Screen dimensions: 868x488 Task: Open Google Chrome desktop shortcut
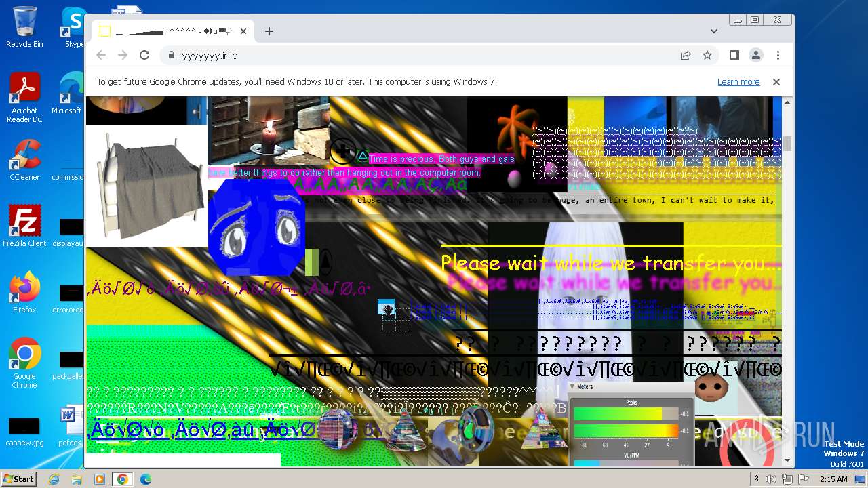[x=24, y=363]
